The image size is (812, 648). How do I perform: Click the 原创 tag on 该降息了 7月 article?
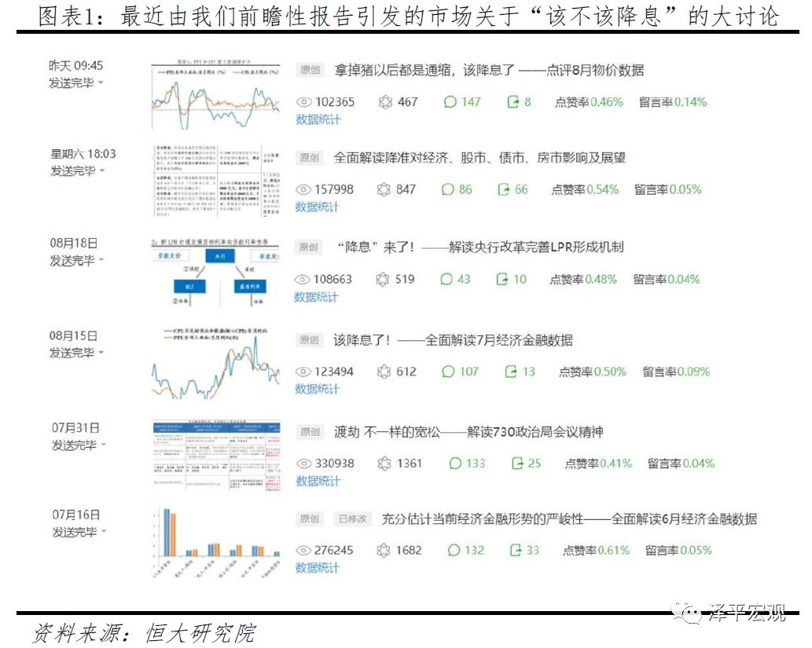coord(309,340)
